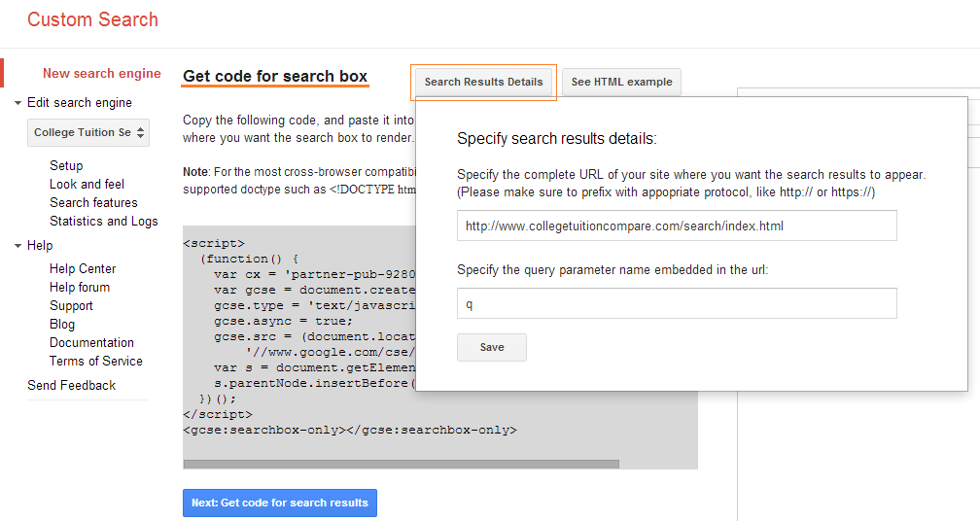980x521 pixels.
Task: Open the Documentation link
Action: (x=91, y=342)
